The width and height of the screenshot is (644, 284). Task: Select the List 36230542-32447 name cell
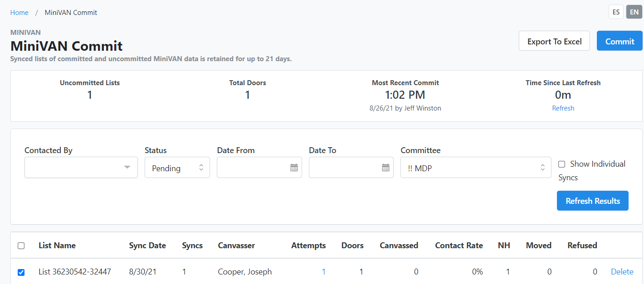click(75, 272)
